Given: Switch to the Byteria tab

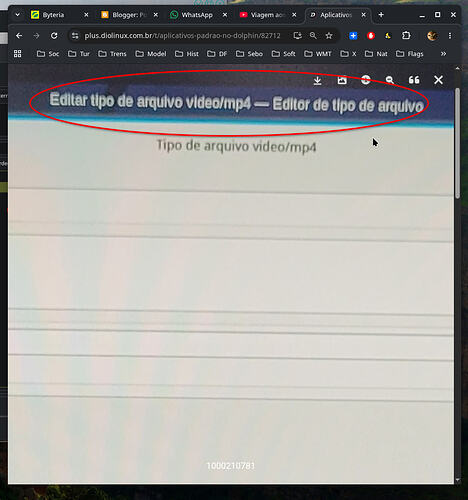Looking at the screenshot, I should click(x=59, y=15).
